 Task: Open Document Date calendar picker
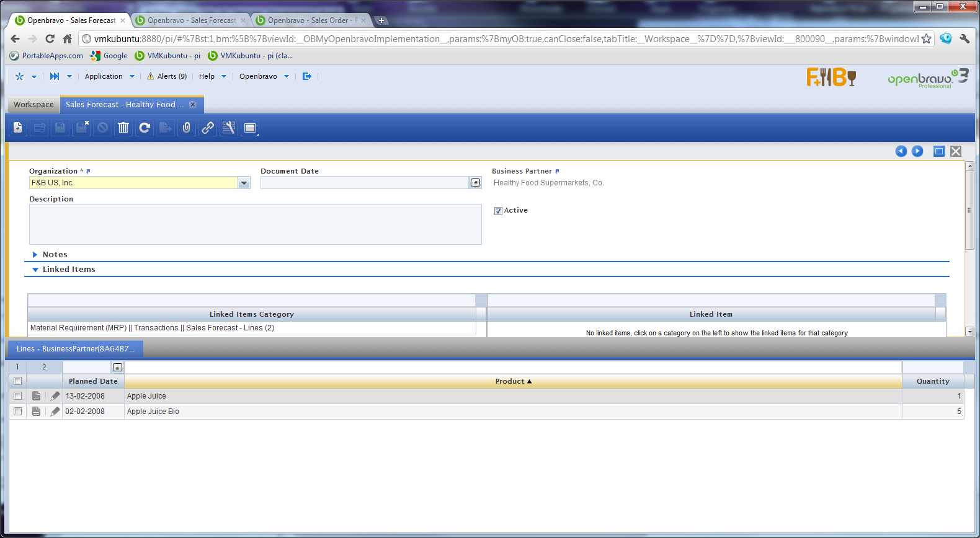tap(476, 183)
